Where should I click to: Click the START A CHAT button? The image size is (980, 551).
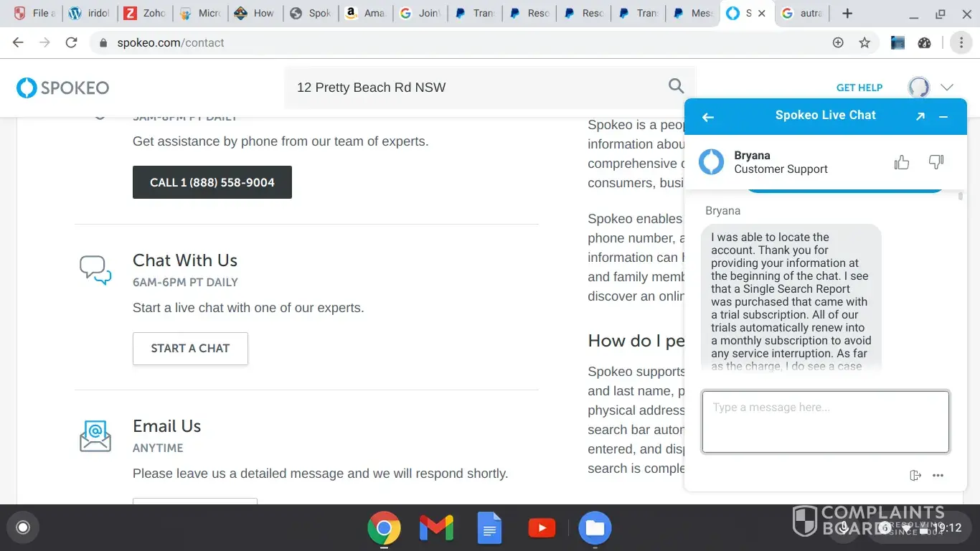tap(190, 349)
